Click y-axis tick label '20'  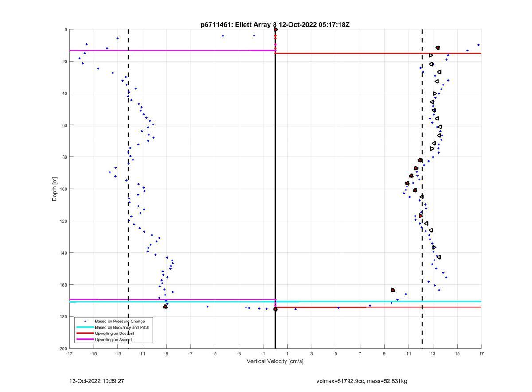pos(64,62)
